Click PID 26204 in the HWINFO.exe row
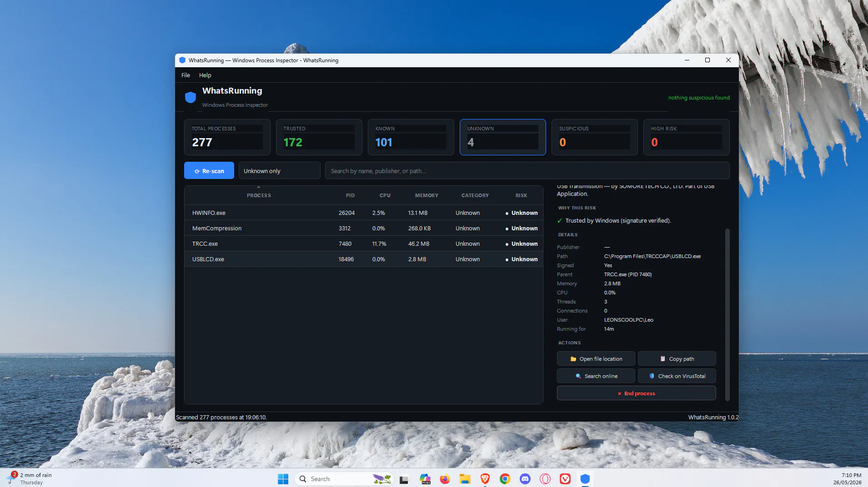This screenshot has height=487, width=868. click(346, 213)
